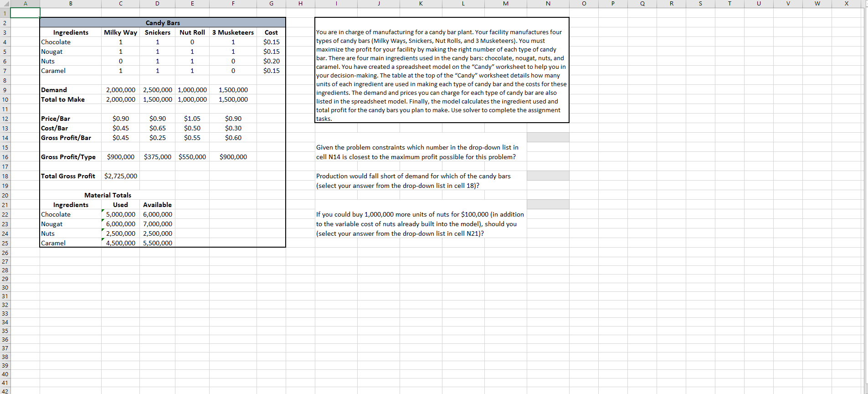Screen dimensions: 868x394
Task: Click the 'Used' column heading
Action: point(120,205)
